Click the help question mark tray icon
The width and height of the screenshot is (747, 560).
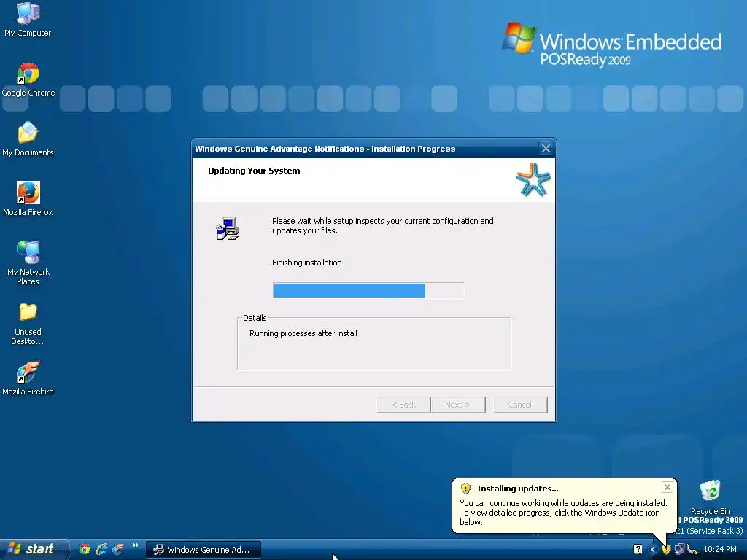[638, 550]
